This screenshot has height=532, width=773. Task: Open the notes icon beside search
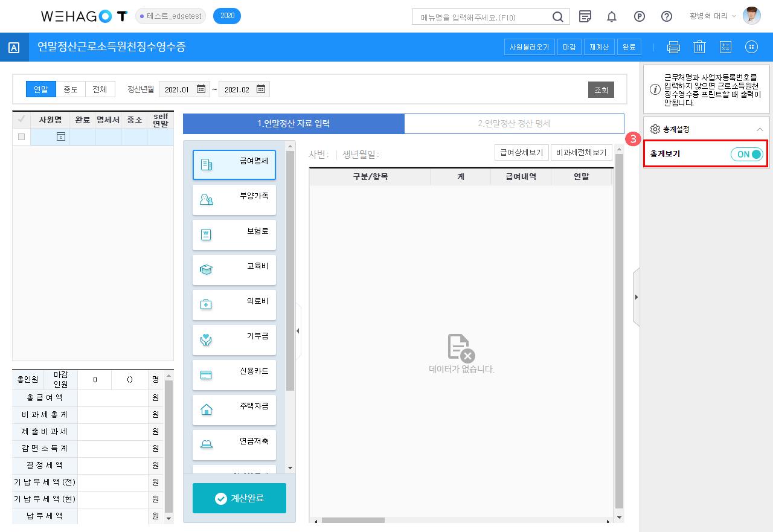[585, 16]
